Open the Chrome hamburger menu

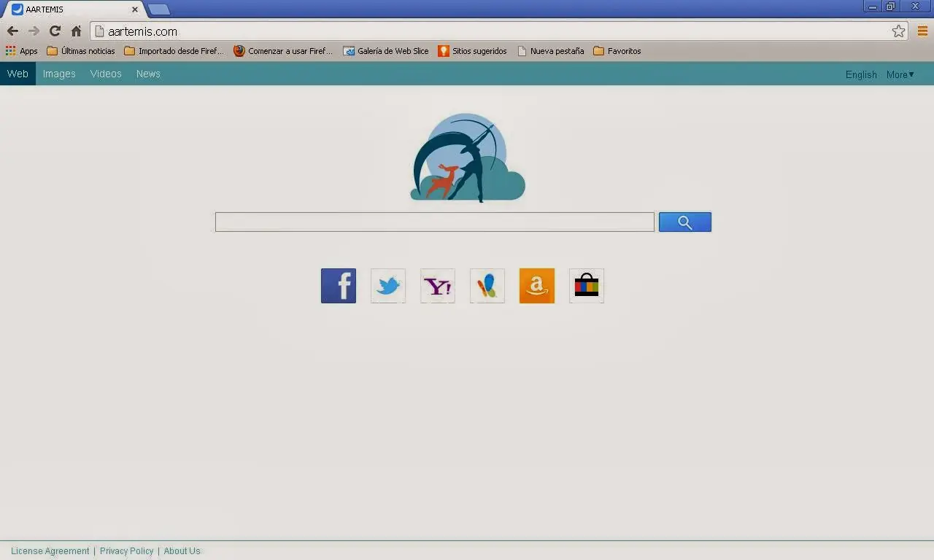point(923,31)
